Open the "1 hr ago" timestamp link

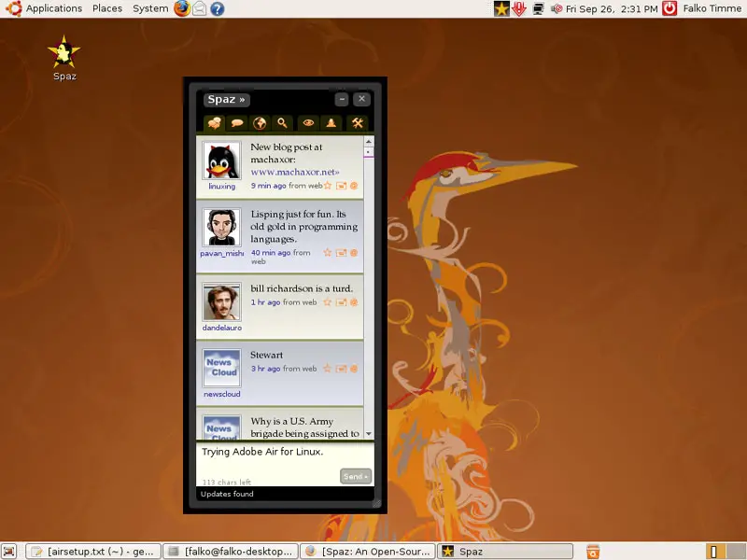click(x=265, y=302)
